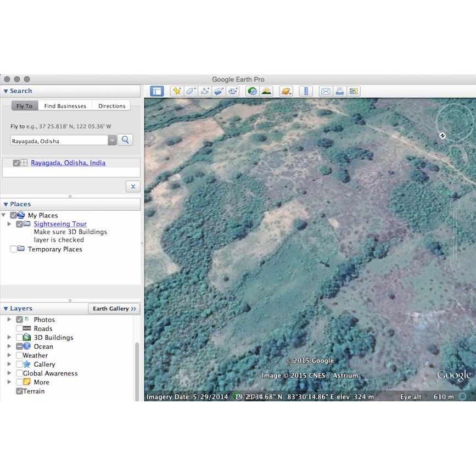The width and height of the screenshot is (476, 476).
Task: Uncheck the Terrain layer
Action: click(20, 391)
